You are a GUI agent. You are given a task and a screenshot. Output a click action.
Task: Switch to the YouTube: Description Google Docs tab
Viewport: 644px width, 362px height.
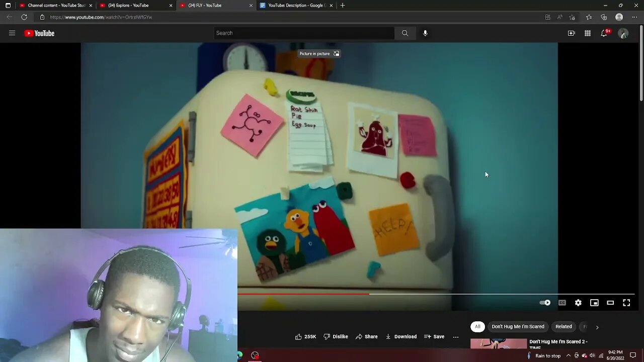click(x=296, y=6)
